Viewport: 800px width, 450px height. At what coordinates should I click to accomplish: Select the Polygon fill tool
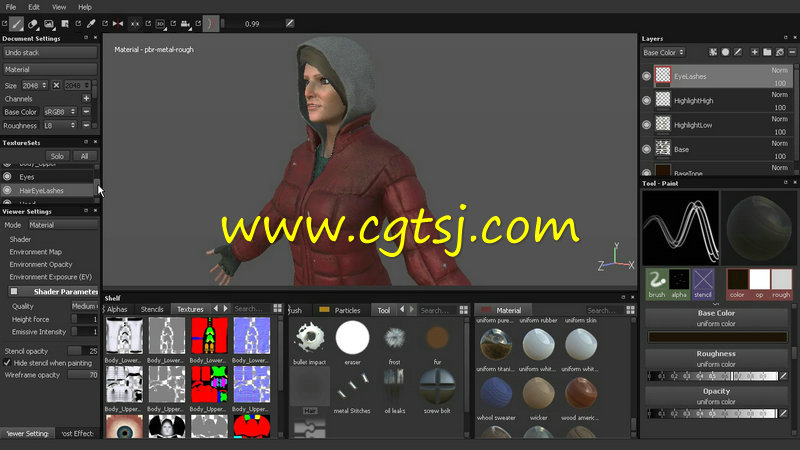(65, 23)
